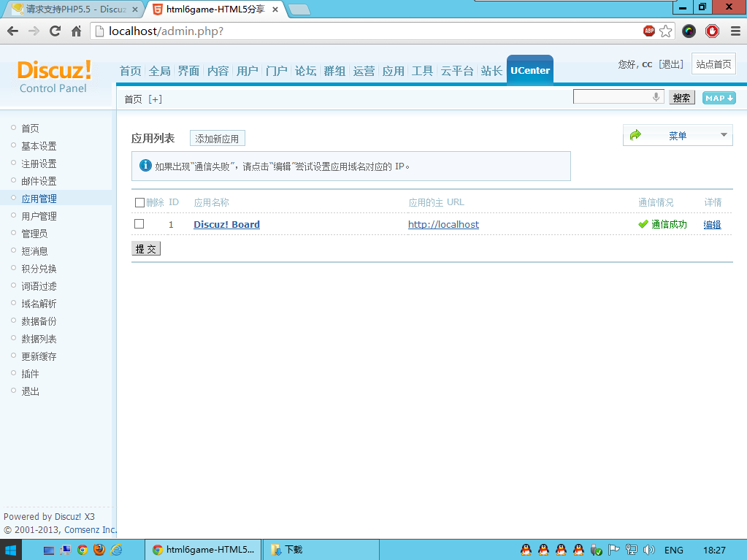Screen dimensions: 747x560
Task: Click the 18:27 taskbar clock
Action: pos(714,550)
